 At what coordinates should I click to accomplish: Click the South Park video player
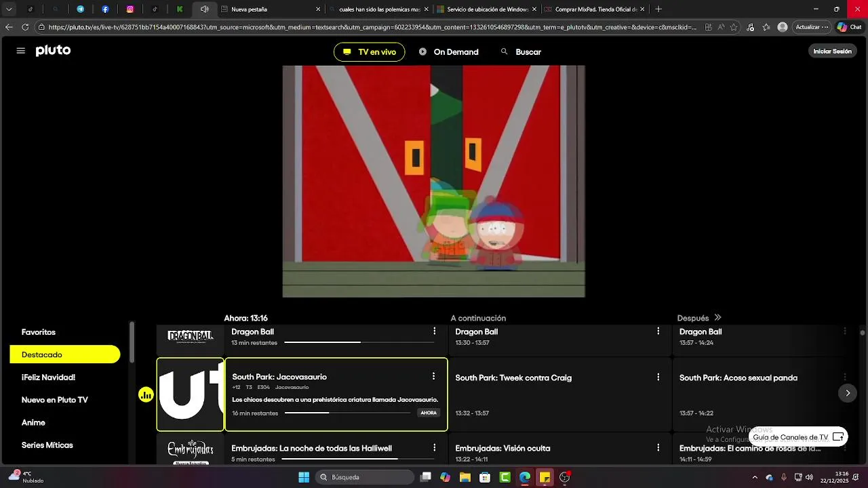click(x=434, y=181)
